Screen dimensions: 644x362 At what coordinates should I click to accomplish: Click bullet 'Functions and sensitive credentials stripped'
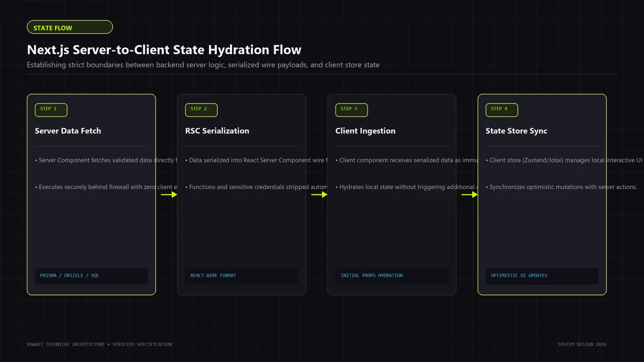pyautogui.click(x=256, y=187)
